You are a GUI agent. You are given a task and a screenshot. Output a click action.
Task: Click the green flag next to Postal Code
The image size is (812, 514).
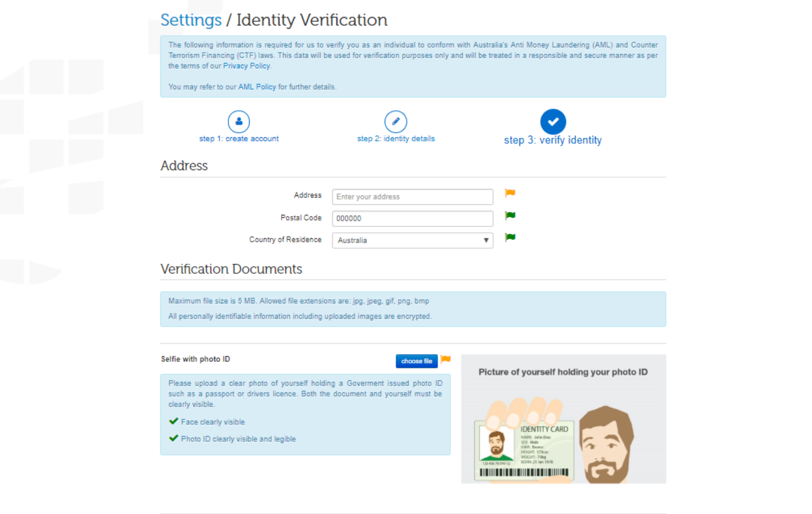(x=510, y=215)
